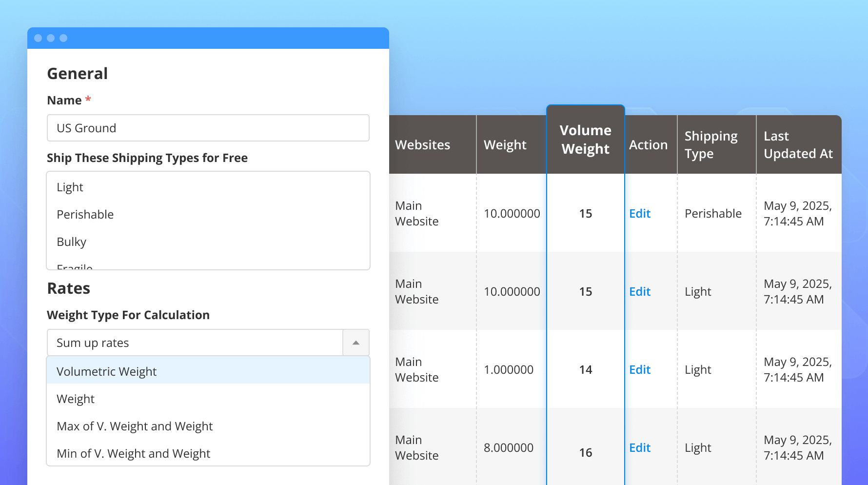
Task: Select Bulky in free shipping types list
Action: click(71, 242)
